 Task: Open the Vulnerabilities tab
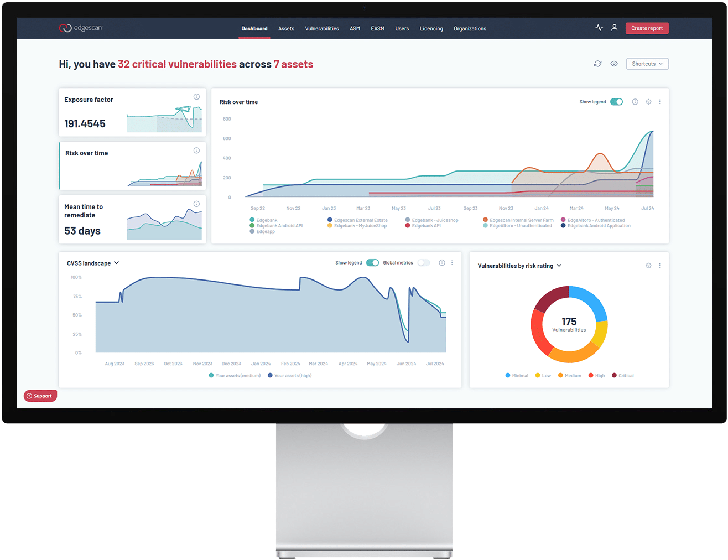coord(322,29)
